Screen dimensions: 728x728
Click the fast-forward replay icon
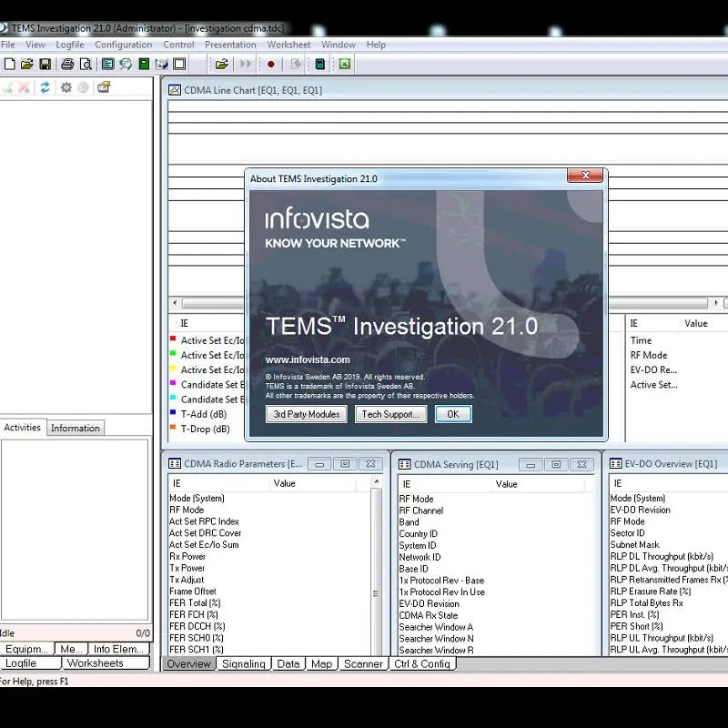(x=246, y=64)
